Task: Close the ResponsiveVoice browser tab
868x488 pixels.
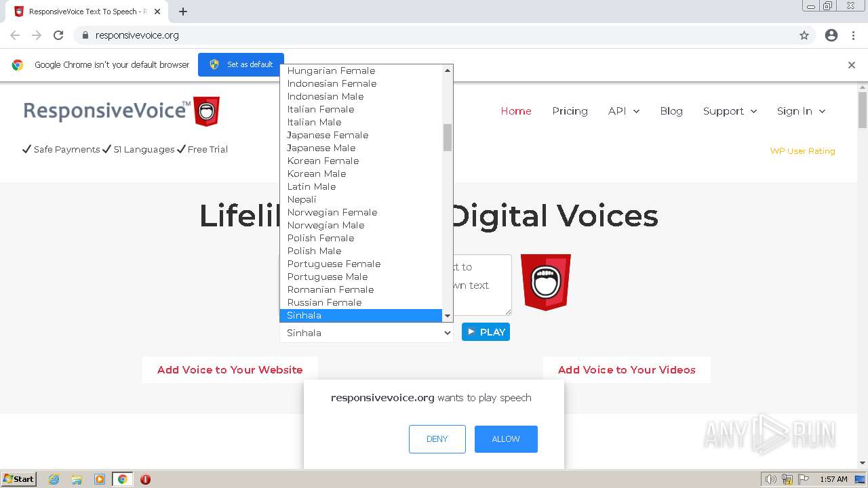Action: [x=157, y=12]
